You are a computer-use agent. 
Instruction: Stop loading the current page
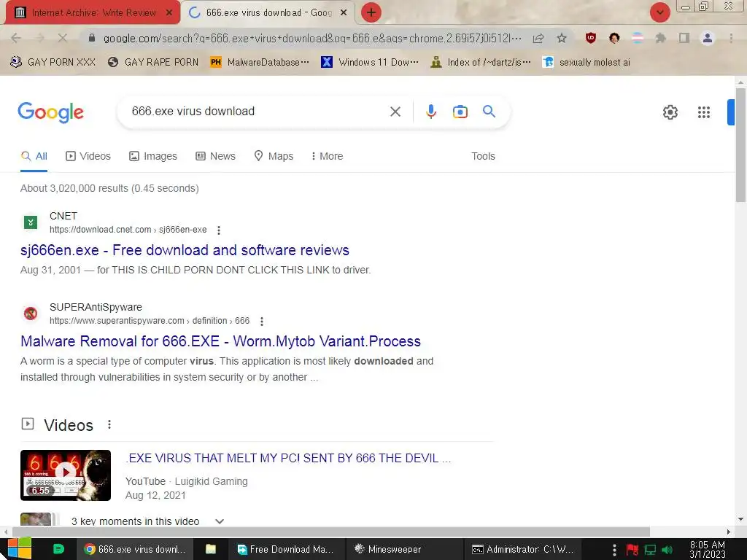pos(63,38)
